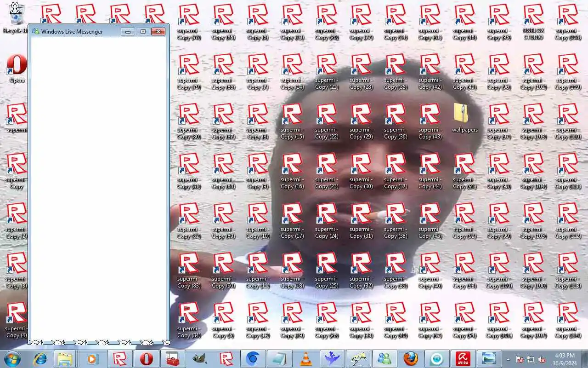The image size is (588, 368).
Task: Click Roblox taskbar icon right of GIMP
Action: 226,359
